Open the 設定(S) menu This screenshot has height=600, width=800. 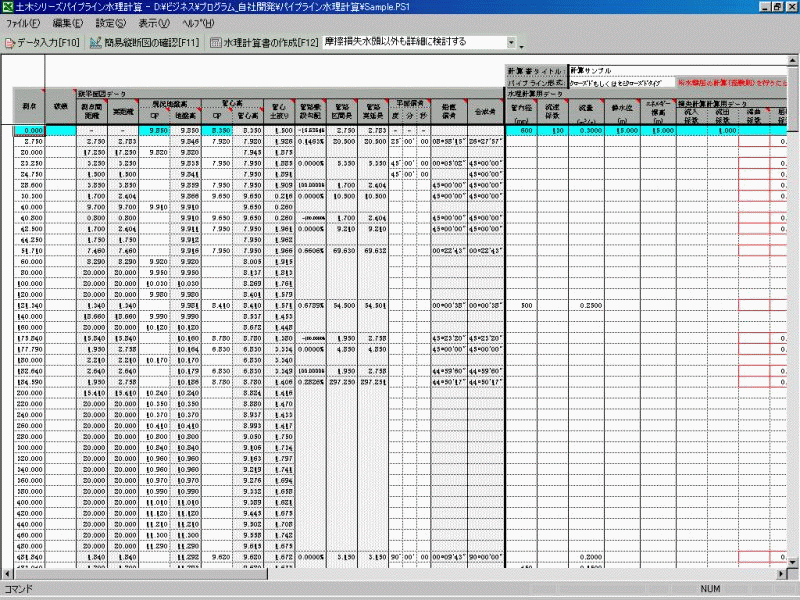coord(111,22)
